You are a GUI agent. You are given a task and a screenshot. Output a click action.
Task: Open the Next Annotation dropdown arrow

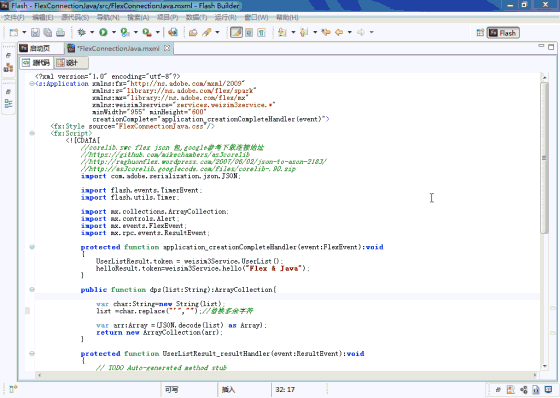tap(293, 33)
